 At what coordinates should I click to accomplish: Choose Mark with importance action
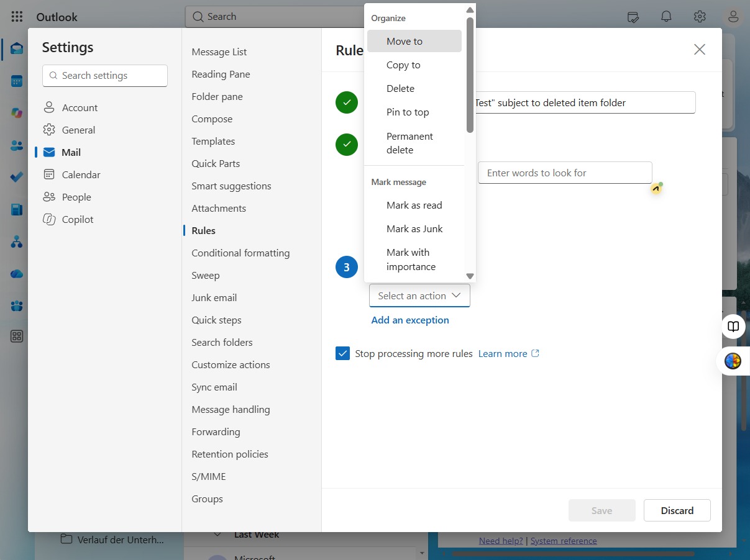(x=414, y=260)
